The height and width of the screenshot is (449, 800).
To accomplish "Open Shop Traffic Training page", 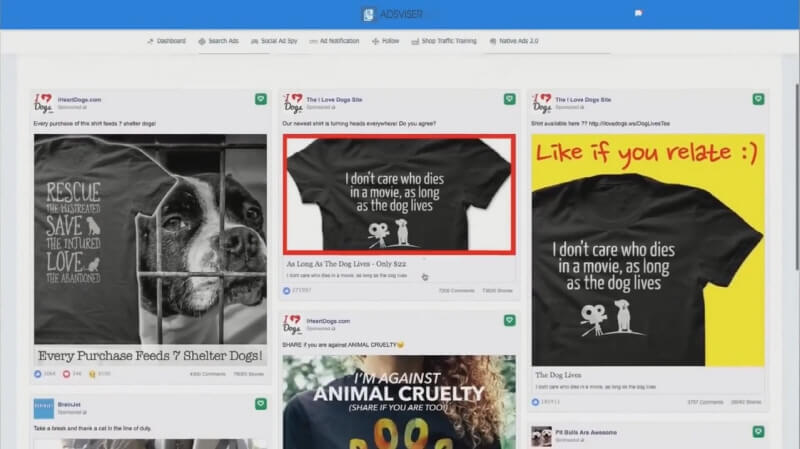I will (444, 41).
